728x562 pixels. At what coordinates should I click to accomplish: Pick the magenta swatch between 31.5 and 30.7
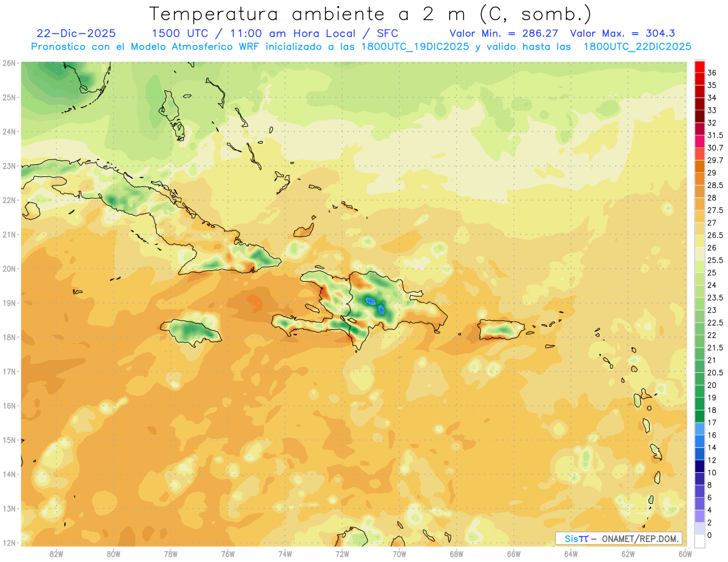pyautogui.click(x=699, y=141)
